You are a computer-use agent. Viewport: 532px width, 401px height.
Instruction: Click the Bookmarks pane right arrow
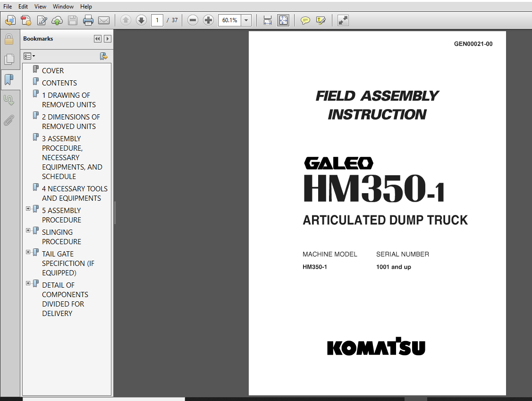108,39
